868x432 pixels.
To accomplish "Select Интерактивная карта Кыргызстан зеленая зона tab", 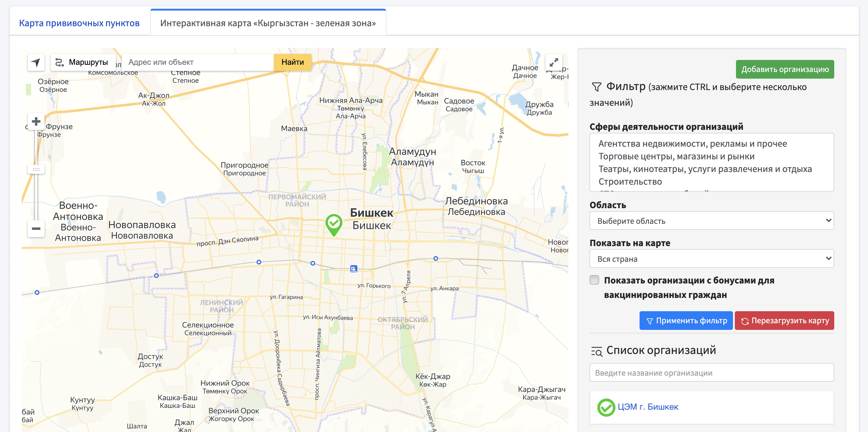I will click(x=268, y=23).
